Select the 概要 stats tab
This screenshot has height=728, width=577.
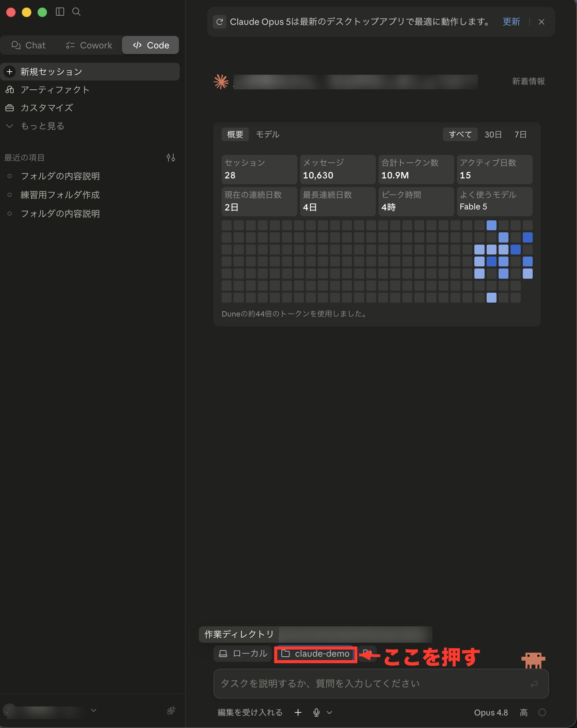(x=235, y=134)
